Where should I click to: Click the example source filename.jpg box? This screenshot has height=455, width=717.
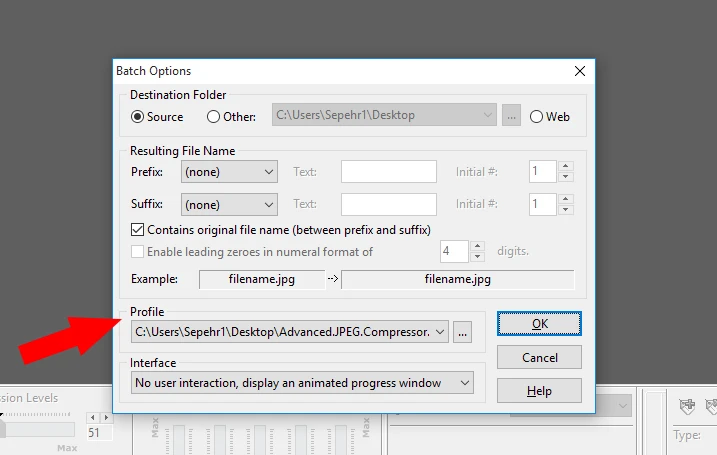pos(262,279)
